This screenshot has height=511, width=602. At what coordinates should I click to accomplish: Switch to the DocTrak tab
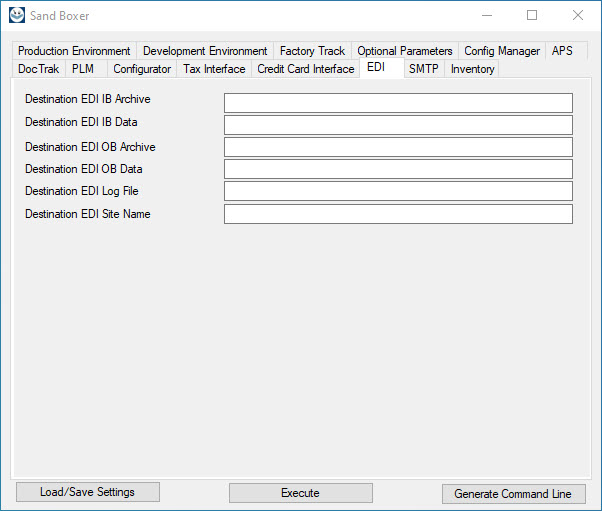(x=38, y=69)
